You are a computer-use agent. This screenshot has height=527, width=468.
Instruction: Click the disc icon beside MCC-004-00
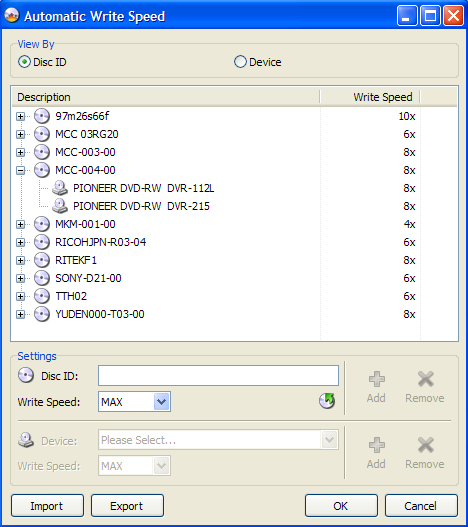[42, 170]
